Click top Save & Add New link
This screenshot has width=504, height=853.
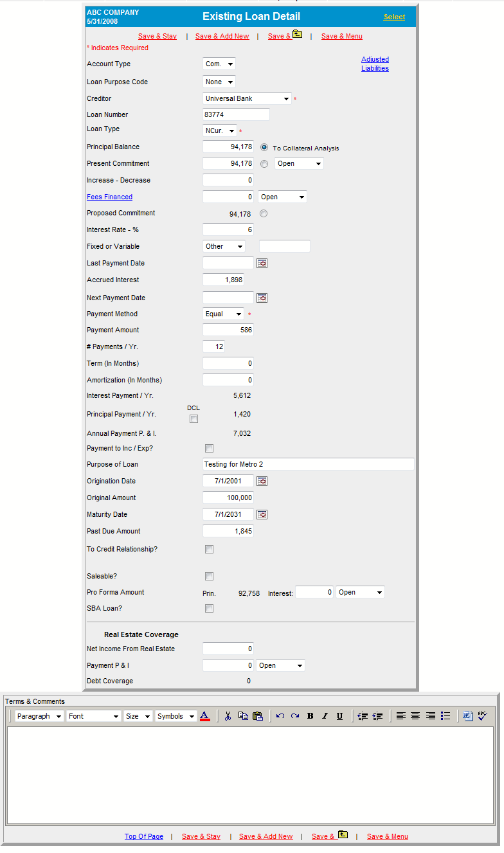click(222, 36)
